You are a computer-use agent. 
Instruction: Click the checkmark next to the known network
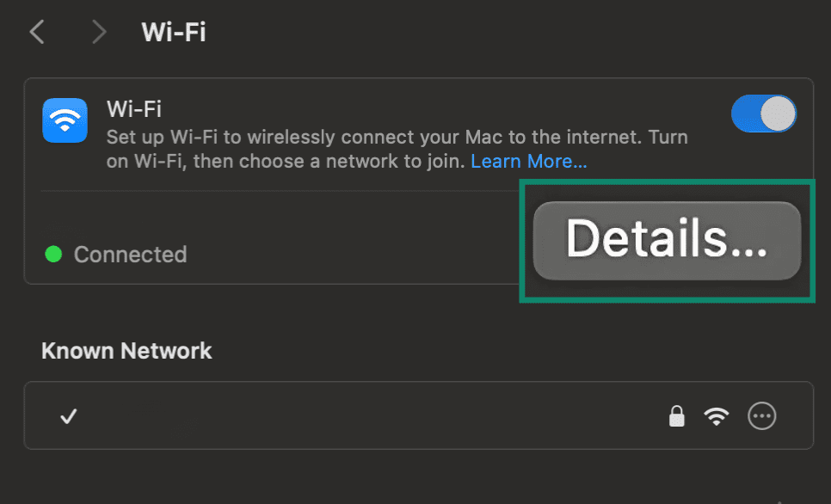68,415
